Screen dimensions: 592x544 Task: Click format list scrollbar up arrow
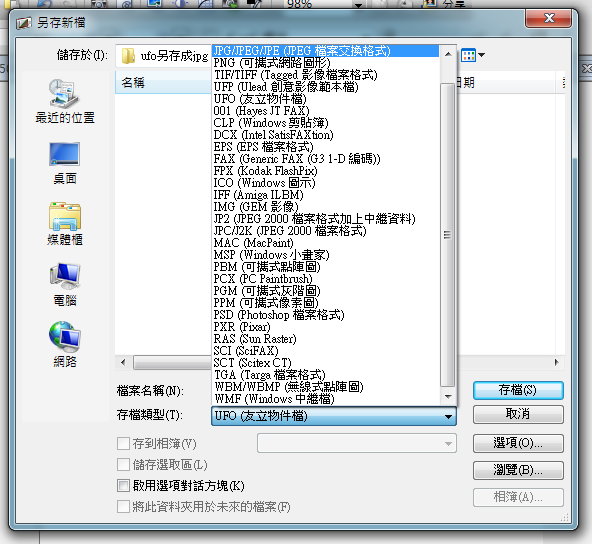448,54
